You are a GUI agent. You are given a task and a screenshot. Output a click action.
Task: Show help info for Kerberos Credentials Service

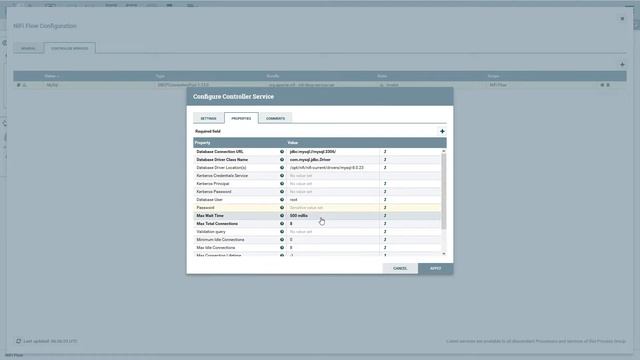(x=282, y=176)
